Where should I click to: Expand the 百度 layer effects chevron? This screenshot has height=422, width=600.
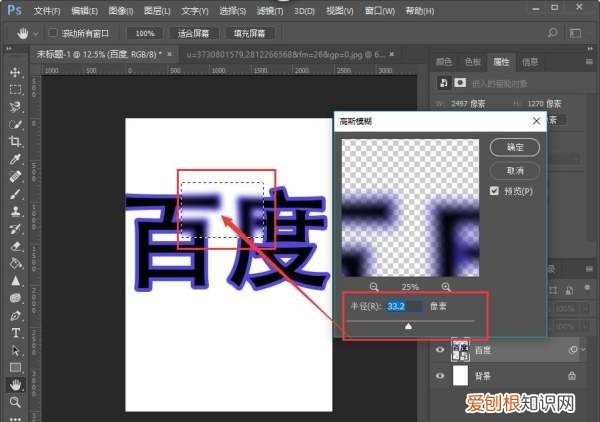coord(583,349)
